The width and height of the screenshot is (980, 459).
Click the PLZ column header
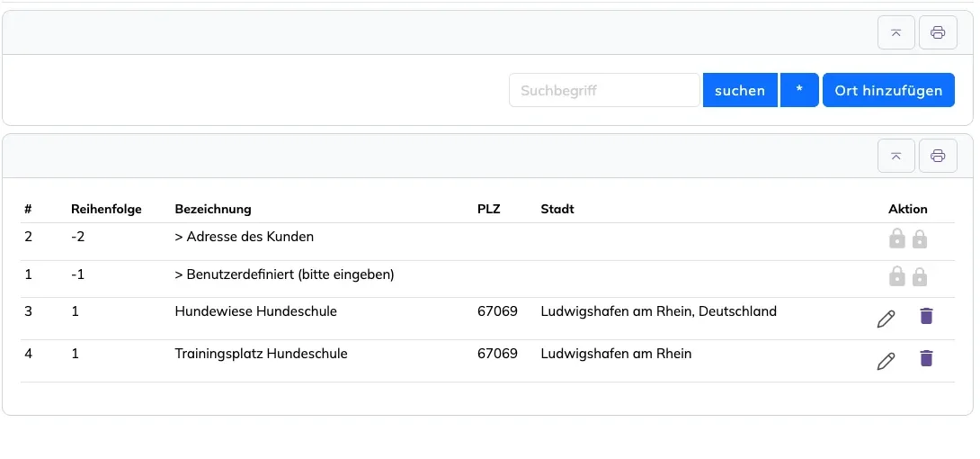489,209
